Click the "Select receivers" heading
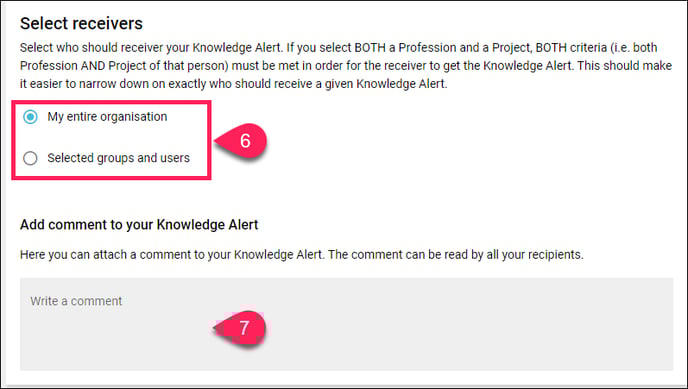The height and width of the screenshot is (389, 688). click(x=81, y=23)
